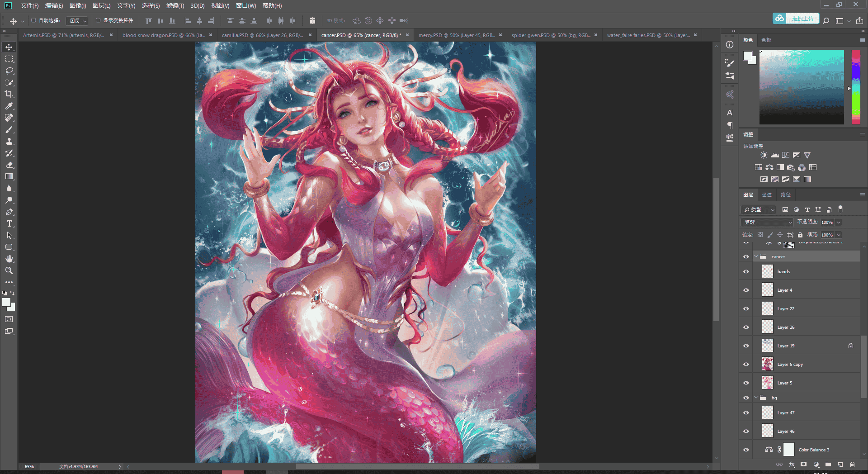Click the 拖拽上传 upload button
Viewport: 868px width, 474px height.
pyautogui.click(x=796, y=19)
